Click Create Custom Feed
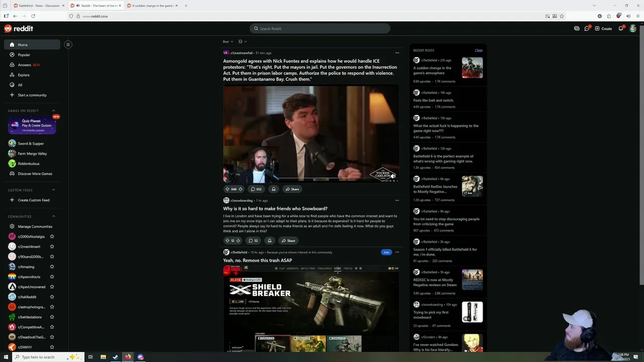 point(32,200)
